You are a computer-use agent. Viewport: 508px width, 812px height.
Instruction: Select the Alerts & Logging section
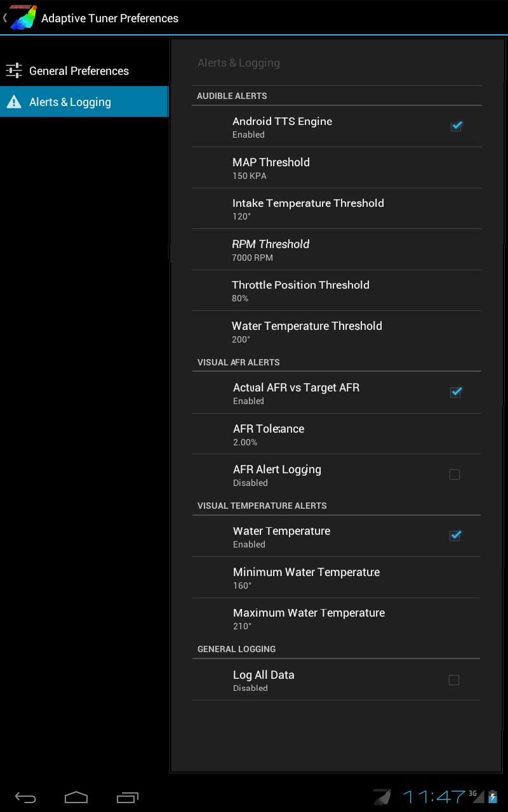[x=84, y=101]
